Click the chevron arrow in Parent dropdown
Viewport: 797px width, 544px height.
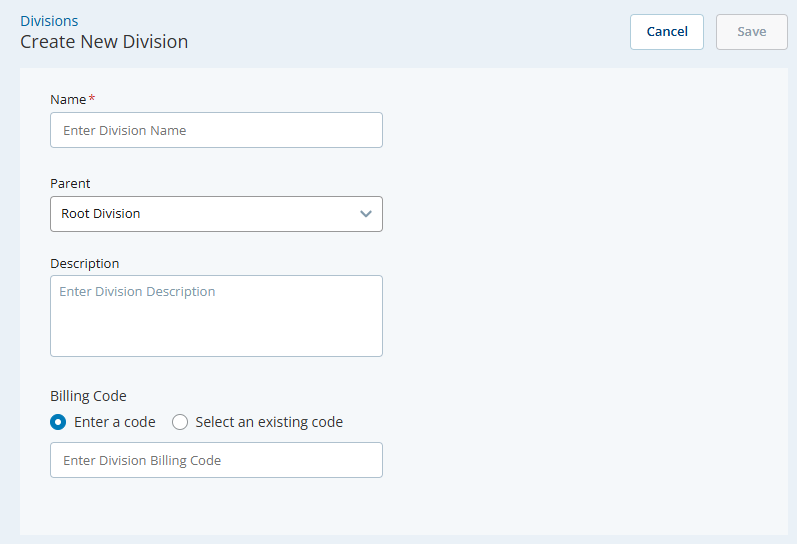coord(366,214)
